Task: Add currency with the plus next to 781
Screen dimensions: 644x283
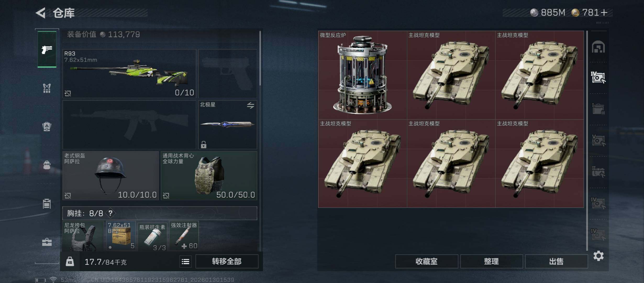Action: [604, 13]
